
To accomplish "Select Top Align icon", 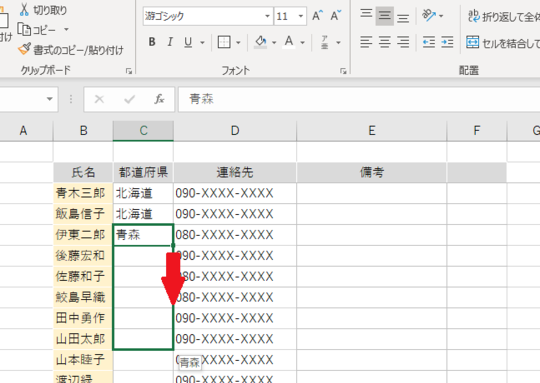I will (x=366, y=14).
